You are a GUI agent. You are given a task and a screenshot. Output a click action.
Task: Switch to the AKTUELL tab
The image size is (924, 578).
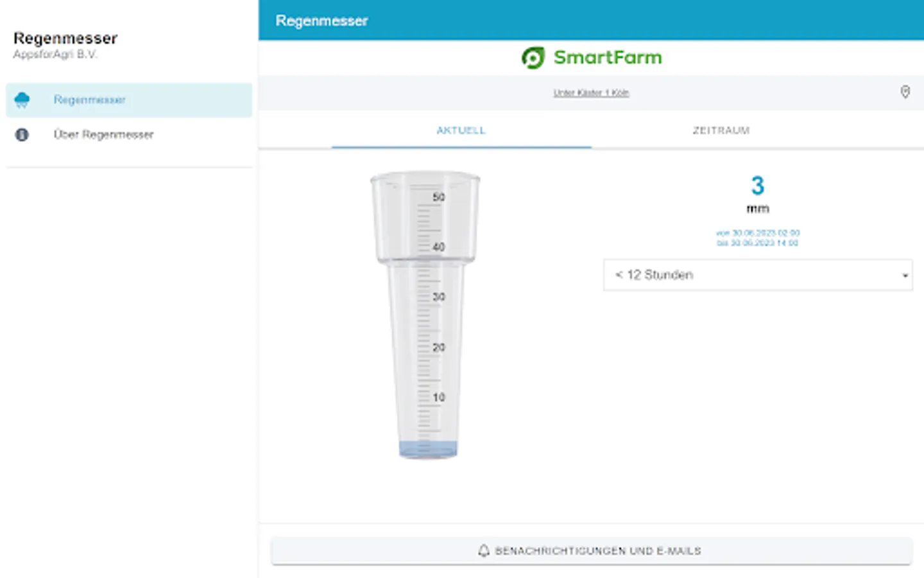point(461,130)
